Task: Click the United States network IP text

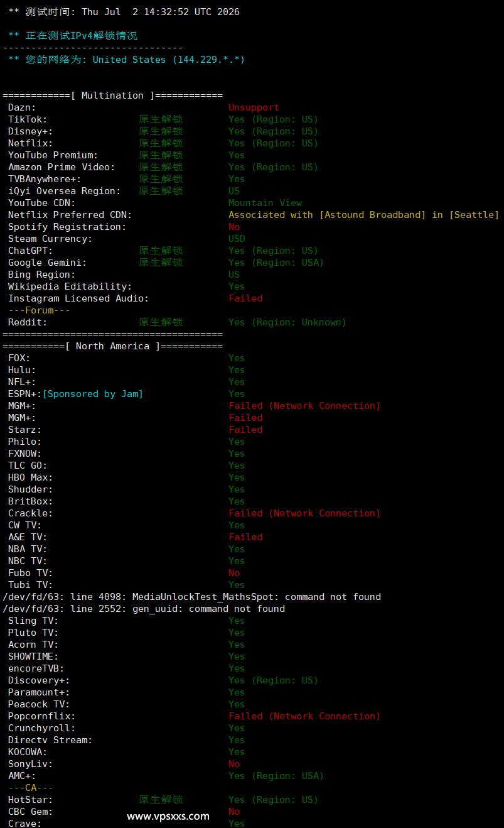Action: (x=169, y=60)
